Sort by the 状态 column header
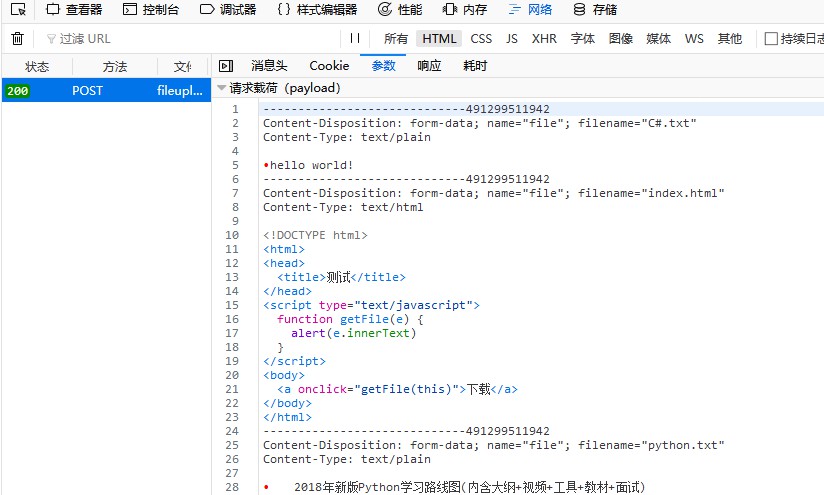Viewport: 824px width, 495px height. click(37, 67)
